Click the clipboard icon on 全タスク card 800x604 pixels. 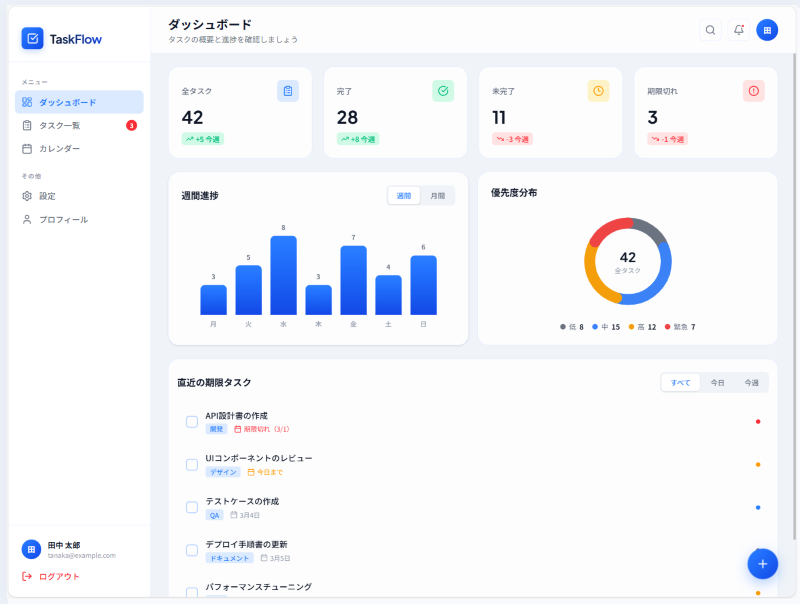288,91
